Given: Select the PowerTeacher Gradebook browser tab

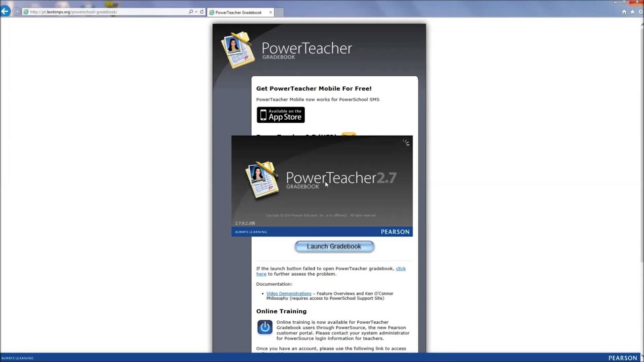Looking at the screenshot, I should 240,12.
